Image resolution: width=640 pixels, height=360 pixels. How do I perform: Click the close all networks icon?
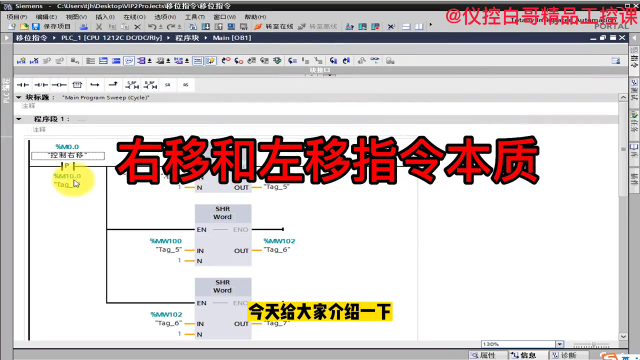(116, 61)
